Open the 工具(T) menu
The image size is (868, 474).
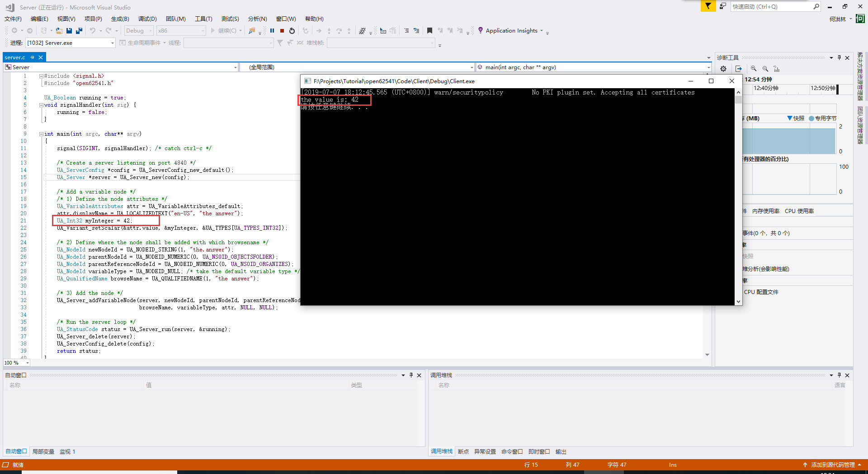(x=203, y=19)
